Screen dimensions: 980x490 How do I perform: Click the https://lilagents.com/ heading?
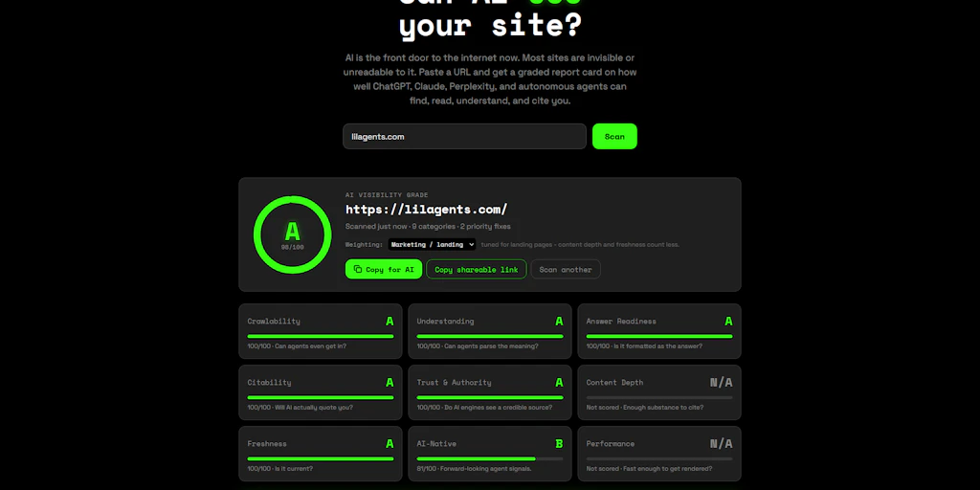click(426, 209)
